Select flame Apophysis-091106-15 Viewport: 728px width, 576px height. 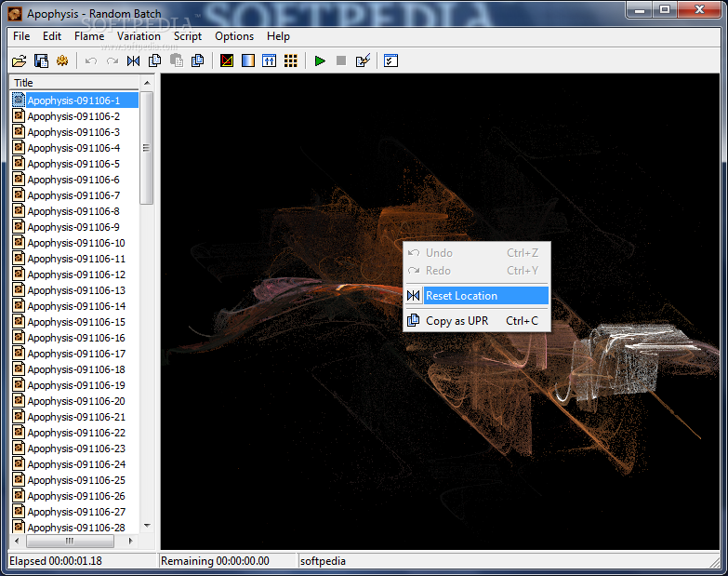point(76,321)
